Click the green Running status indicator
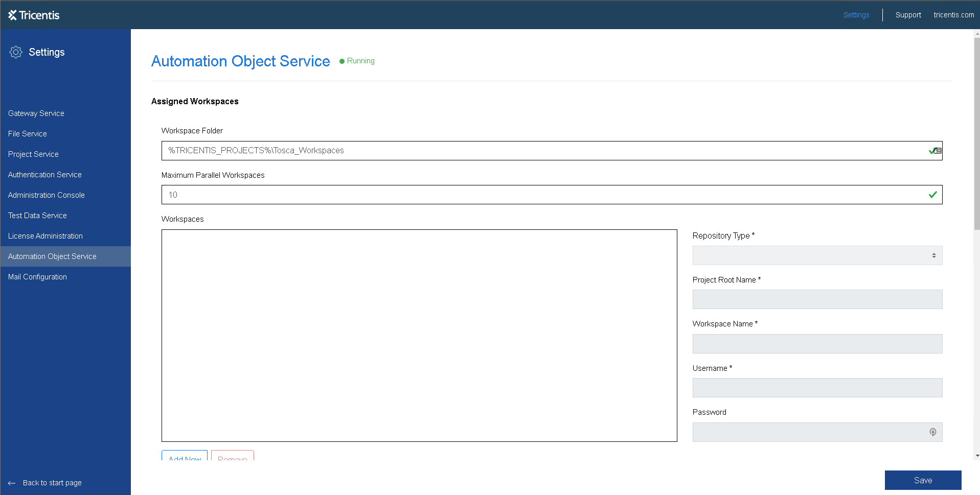 [357, 61]
